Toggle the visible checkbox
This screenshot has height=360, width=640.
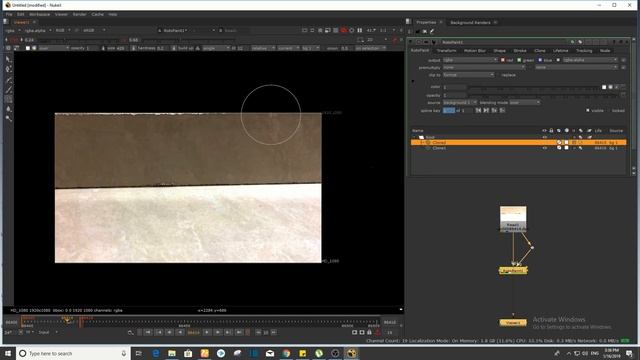point(588,111)
